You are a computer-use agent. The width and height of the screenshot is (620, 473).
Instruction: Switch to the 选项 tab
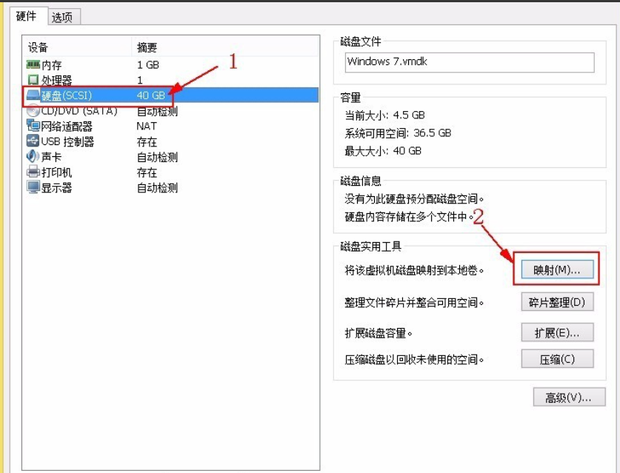pos(62,17)
